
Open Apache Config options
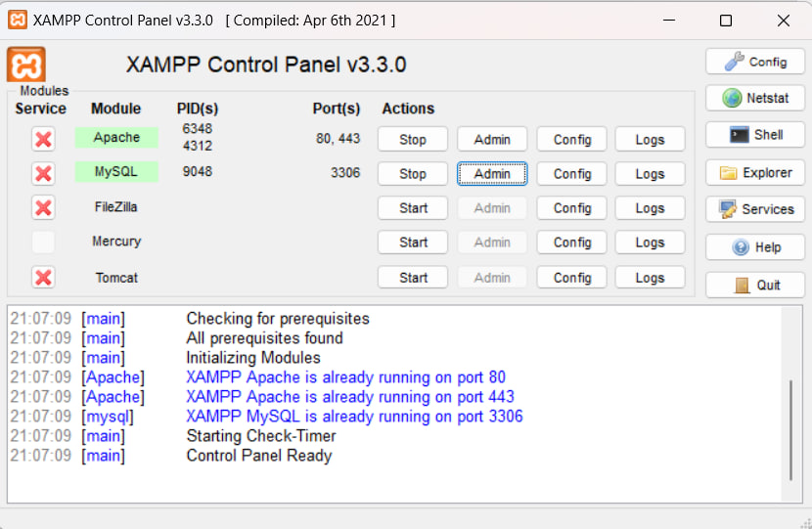click(x=571, y=139)
